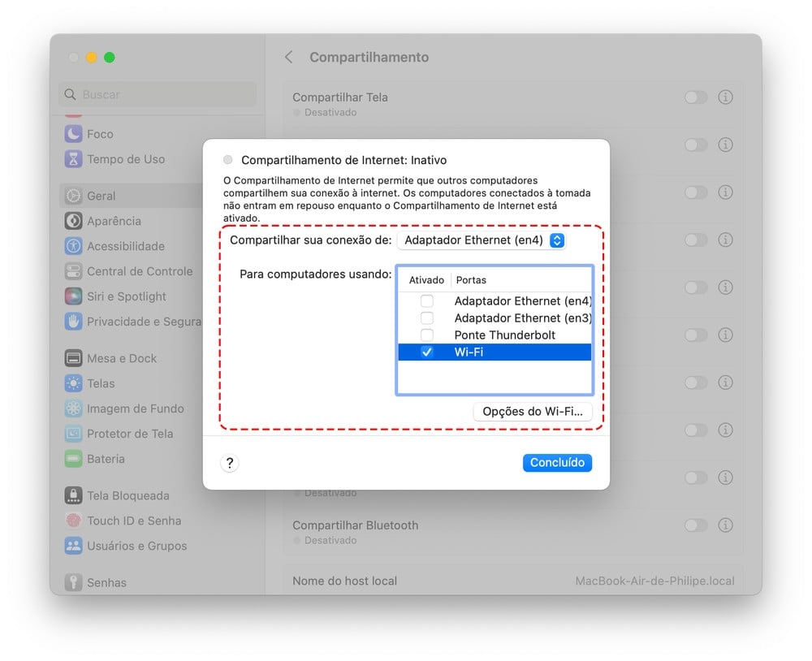Open the Tempo de Uso item

point(126,159)
